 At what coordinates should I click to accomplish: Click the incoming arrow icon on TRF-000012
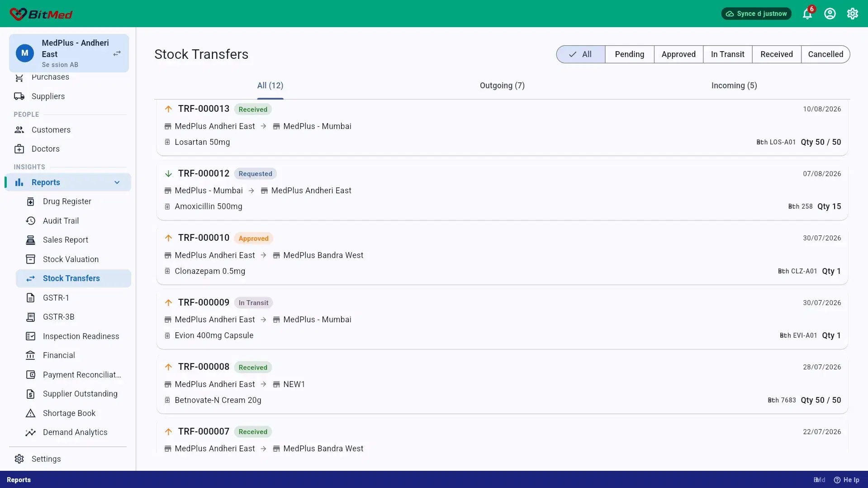tap(168, 174)
